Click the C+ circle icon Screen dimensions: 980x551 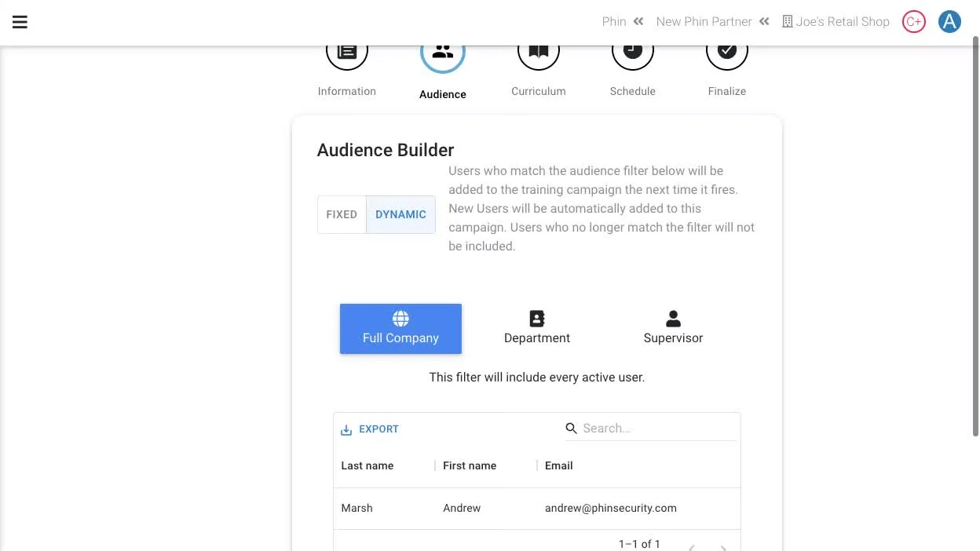click(914, 22)
